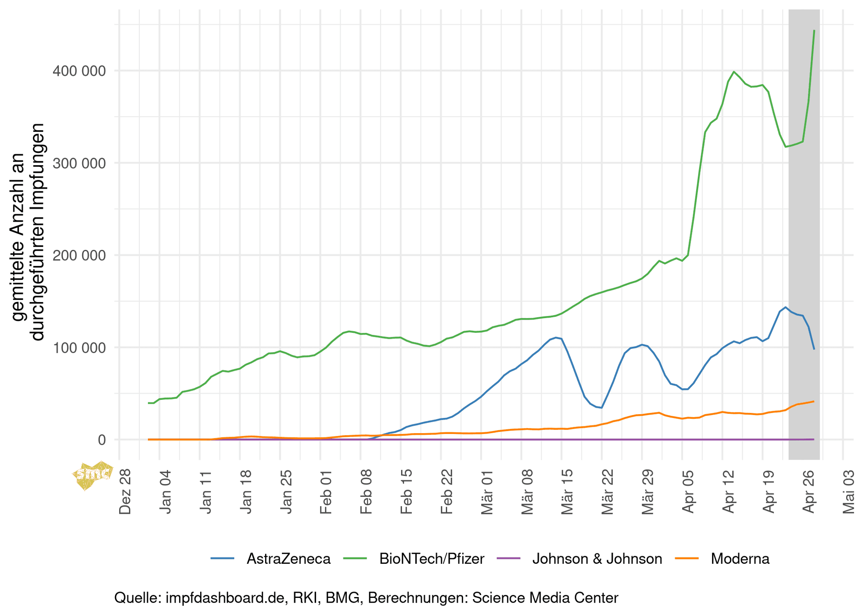
Task: Click the Dez 28 x-axis date label
Action: (125, 491)
